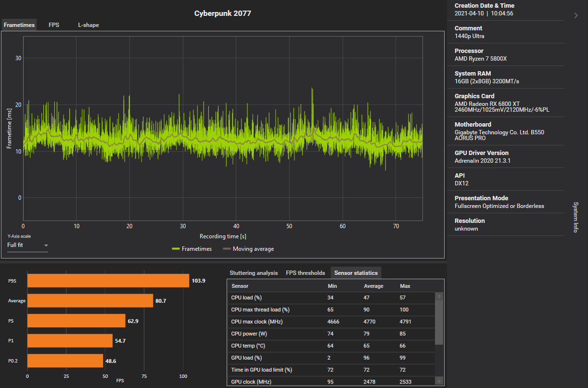Viewport: 588px width, 388px height.
Task: Click the AMD Radeon RX 6800 XT text
Action: click(484, 104)
